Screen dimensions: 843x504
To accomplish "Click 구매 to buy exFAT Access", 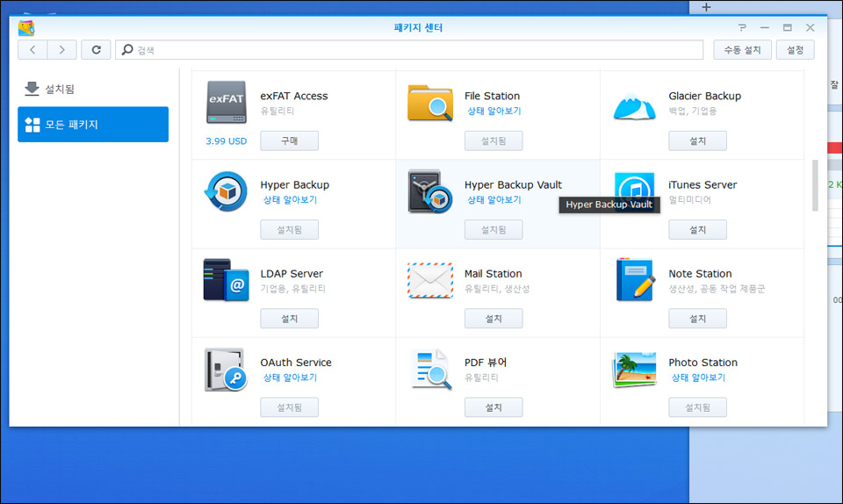I will pos(289,140).
